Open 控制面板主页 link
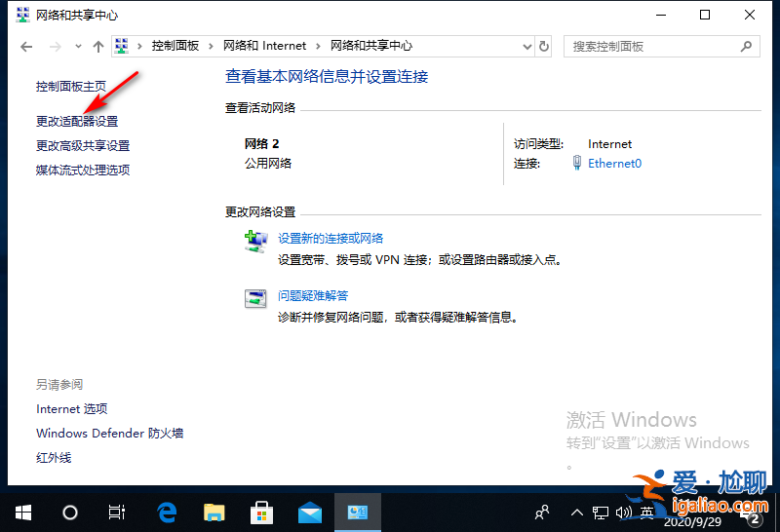Image resolution: width=780 pixels, height=532 pixels. coord(71,87)
